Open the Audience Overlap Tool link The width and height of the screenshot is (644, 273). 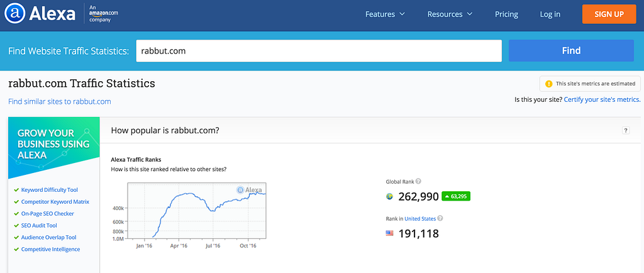49,238
